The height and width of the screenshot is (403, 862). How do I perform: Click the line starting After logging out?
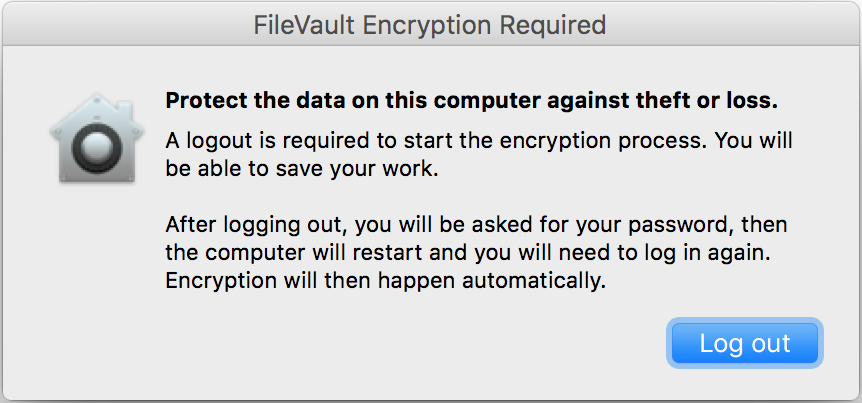tap(476, 225)
